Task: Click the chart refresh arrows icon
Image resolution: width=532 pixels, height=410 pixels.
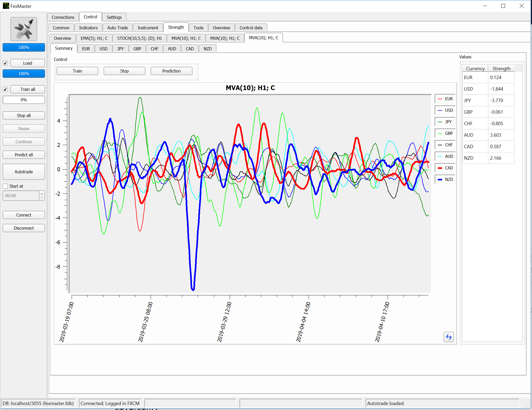Action: 449,337
